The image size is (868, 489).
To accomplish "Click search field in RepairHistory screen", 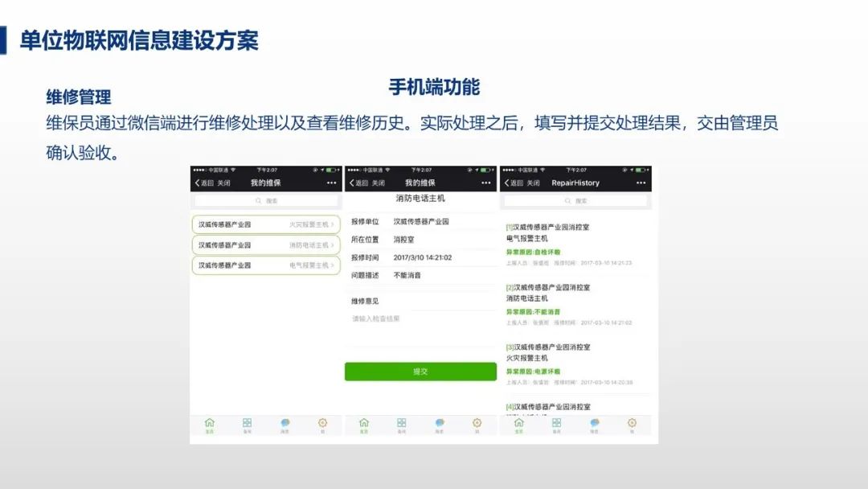I will tap(575, 200).
